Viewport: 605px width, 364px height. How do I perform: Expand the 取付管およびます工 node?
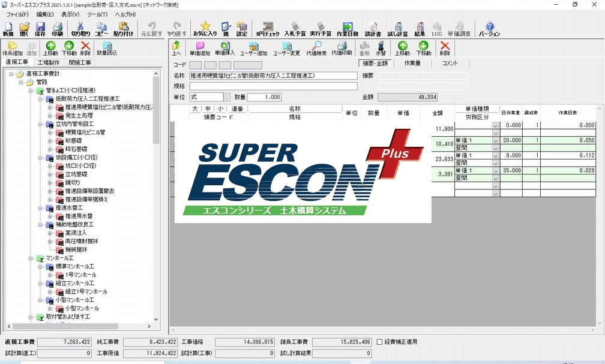pyautogui.click(x=31, y=317)
